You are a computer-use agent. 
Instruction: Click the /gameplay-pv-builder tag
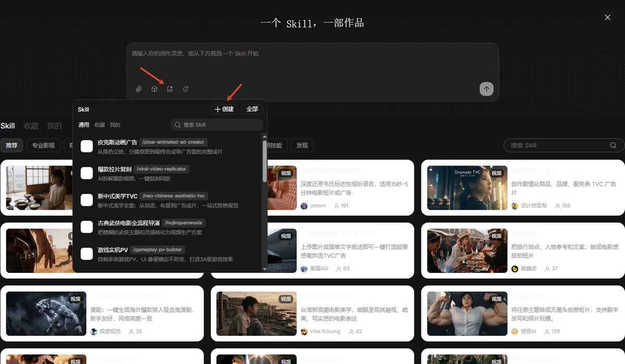coord(158,250)
